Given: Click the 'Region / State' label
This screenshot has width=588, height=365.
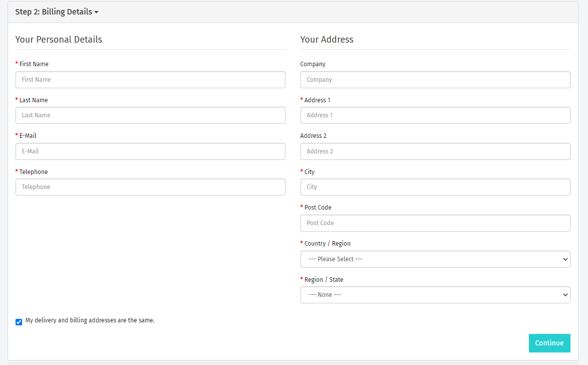Looking at the screenshot, I should 324,279.
